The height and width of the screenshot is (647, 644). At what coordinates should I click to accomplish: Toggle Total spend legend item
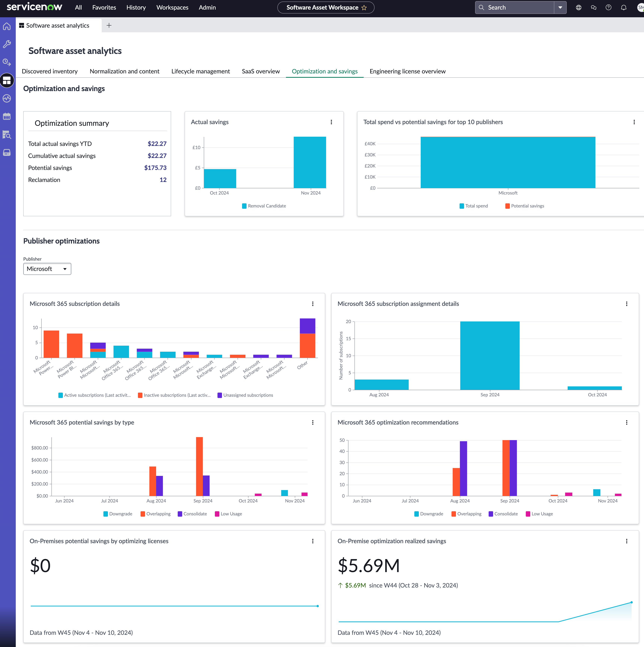coord(474,206)
